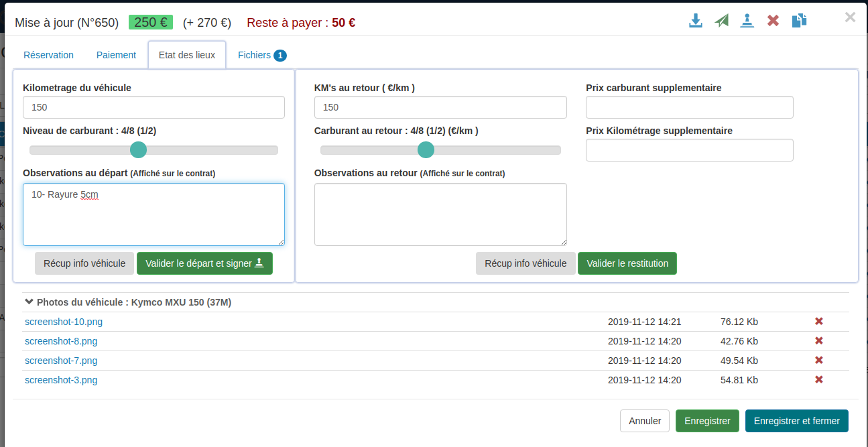
Task: Delete the screenshot-3.png file row
Action: click(x=818, y=380)
